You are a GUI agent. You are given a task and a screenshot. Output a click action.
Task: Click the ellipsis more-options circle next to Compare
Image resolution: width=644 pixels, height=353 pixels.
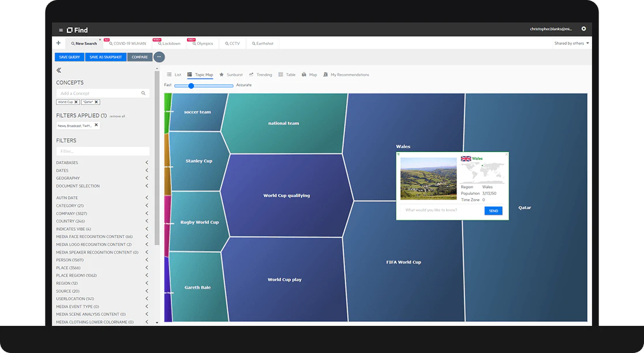[159, 57]
